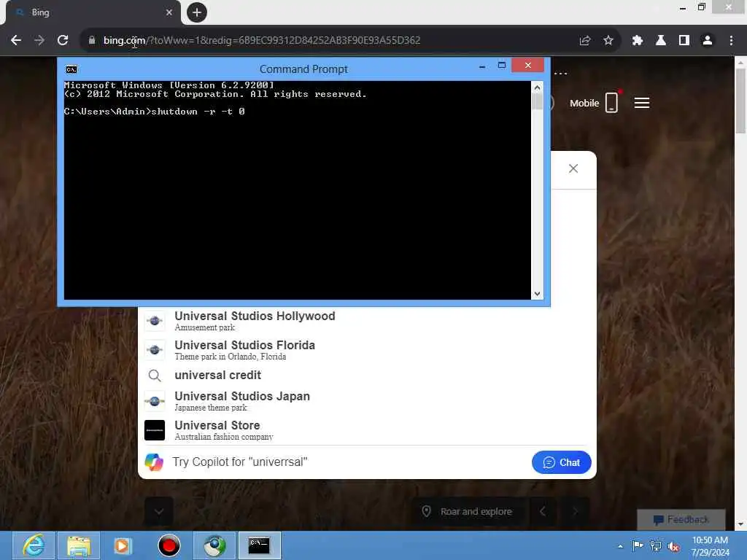Viewport: 747px width, 560px height.
Task: Close the Bing search suggestions panel
Action: (x=573, y=168)
